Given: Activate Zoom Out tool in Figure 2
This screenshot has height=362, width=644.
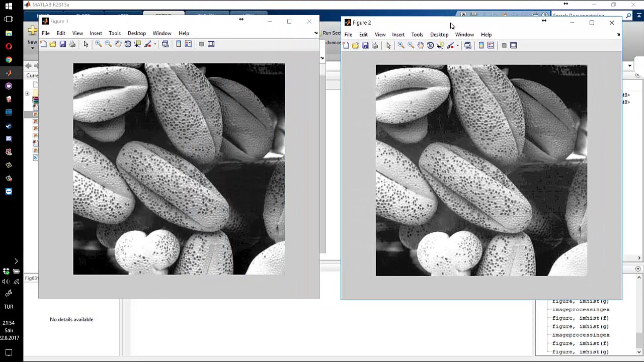Looking at the screenshot, I should coord(411,45).
